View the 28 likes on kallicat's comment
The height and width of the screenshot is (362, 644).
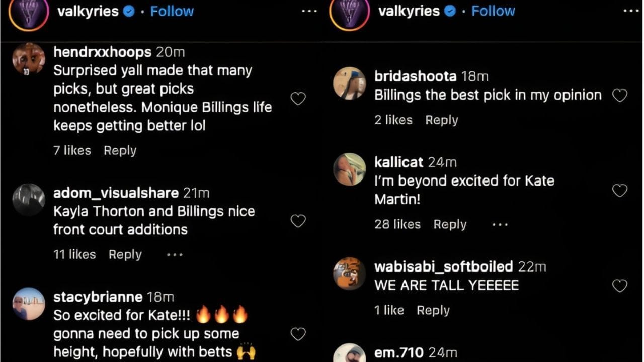(398, 224)
